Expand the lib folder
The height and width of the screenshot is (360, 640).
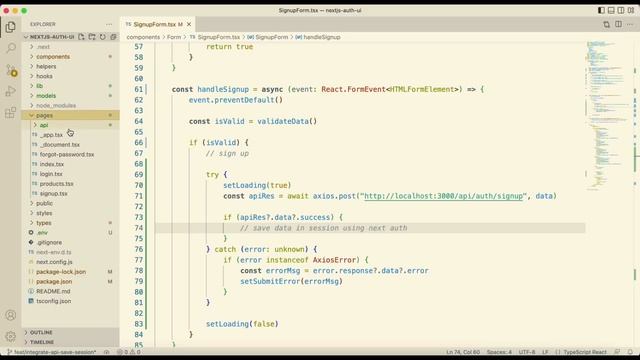point(70,86)
